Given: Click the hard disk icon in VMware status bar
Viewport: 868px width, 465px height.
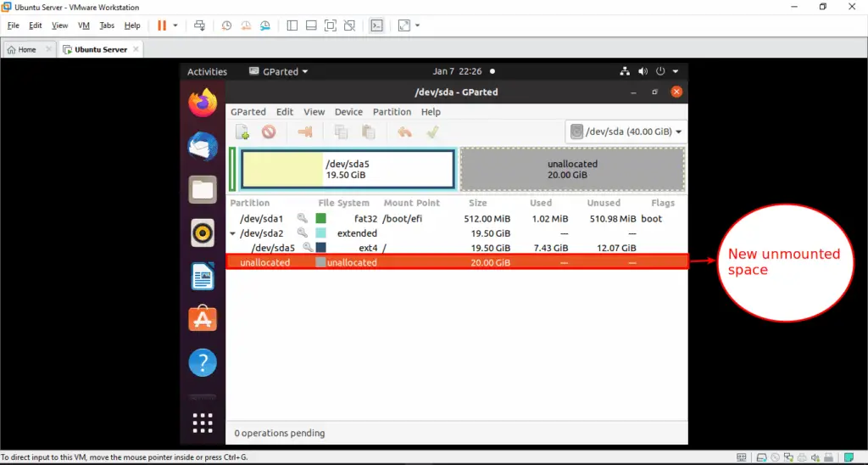Looking at the screenshot, I should tap(762, 458).
